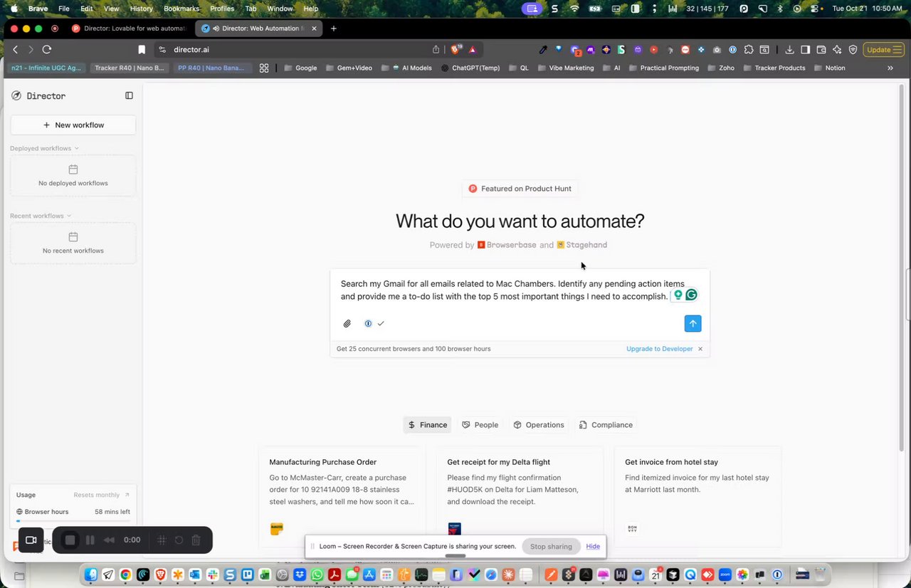Create a New workflow
911x588 pixels.
(x=73, y=125)
